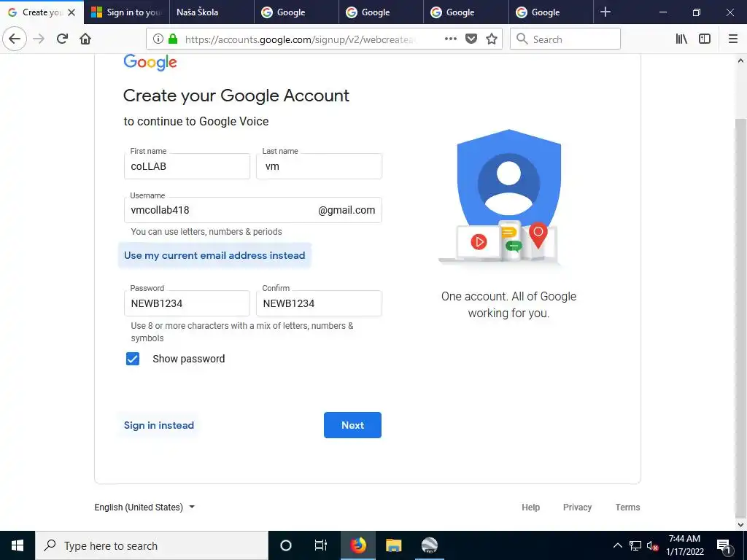Open File Explorer from the taskbar

click(x=393, y=545)
